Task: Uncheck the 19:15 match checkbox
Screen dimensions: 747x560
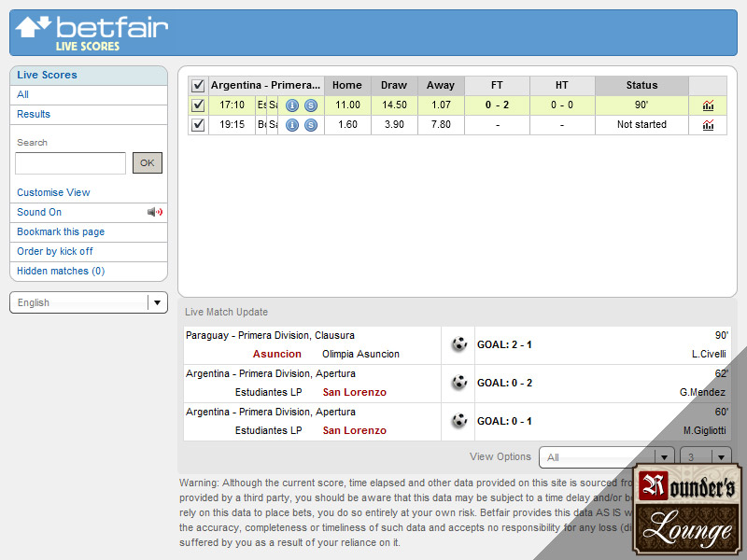Action: pos(198,125)
